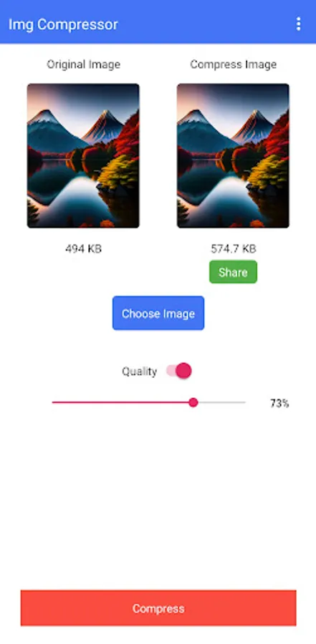The height and width of the screenshot is (644, 316).
Task: Open the compressed image thumbnail
Action: (x=234, y=156)
